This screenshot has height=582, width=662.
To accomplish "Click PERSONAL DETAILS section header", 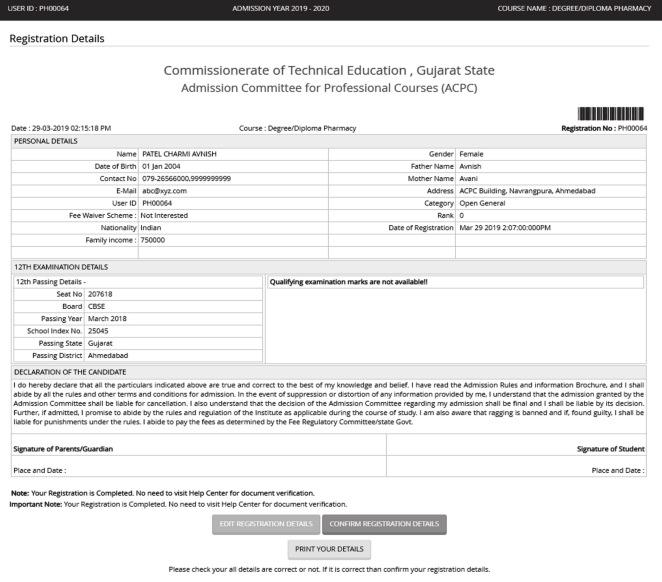I will (328, 141).
